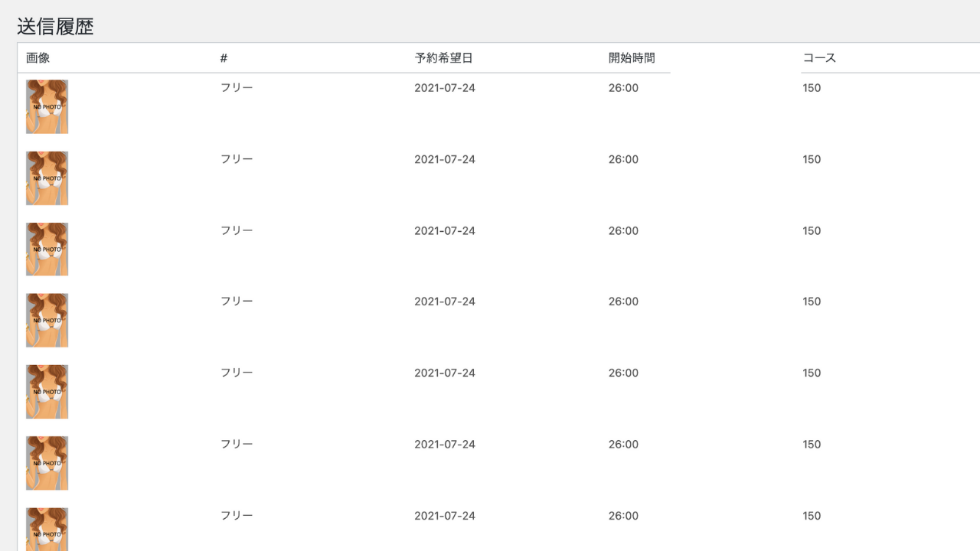Open the fifth row's thumbnail image
980x551 pixels.
coord(47,392)
